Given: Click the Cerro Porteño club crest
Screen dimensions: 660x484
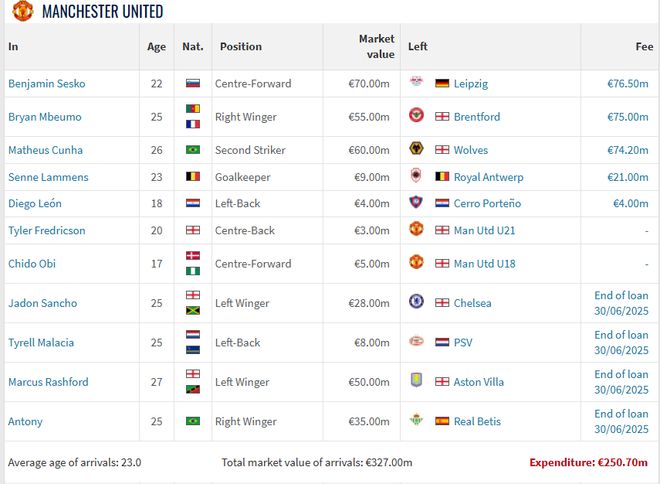Looking at the screenshot, I should [417, 203].
